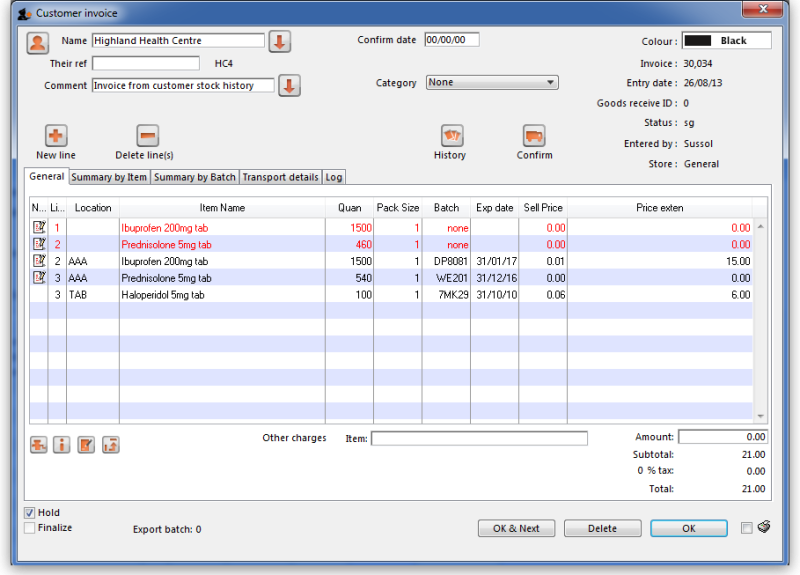Image resolution: width=800 pixels, height=575 pixels.
Task: Click the orange info icon below table
Action: (62, 445)
